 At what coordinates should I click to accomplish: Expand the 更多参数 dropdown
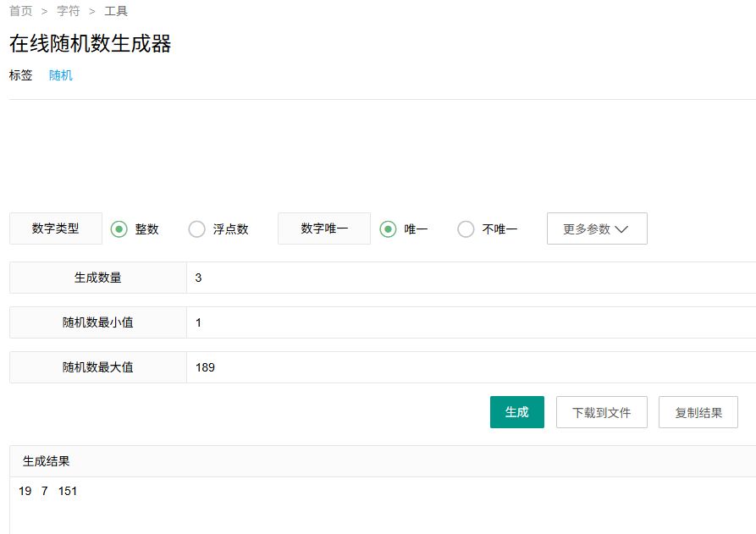597,228
